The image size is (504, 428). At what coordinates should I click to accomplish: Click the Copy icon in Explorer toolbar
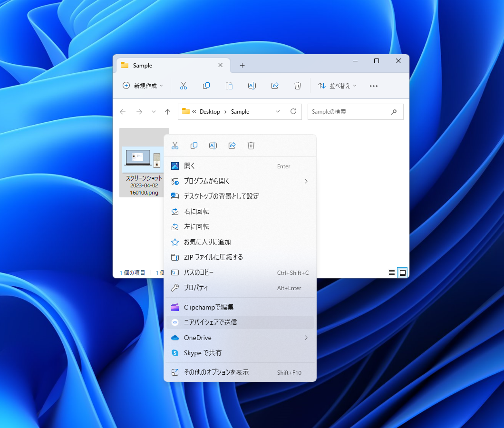click(x=206, y=86)
